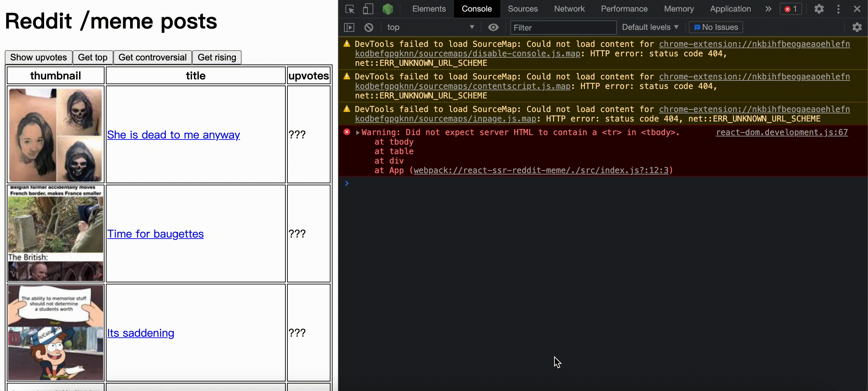The image size is (868, 391).
Task: Click the upvotes column header
Action: [x=309, y=75]
